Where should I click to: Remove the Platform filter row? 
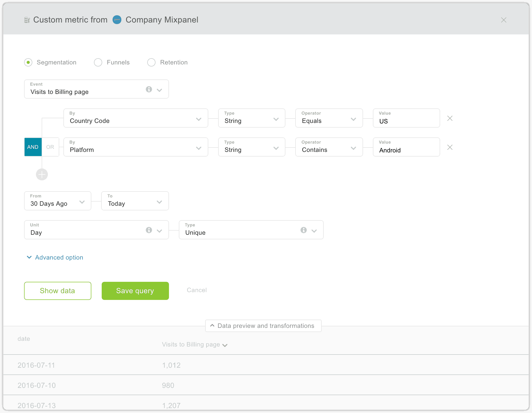pyautogui.click(x=450, y=148)
